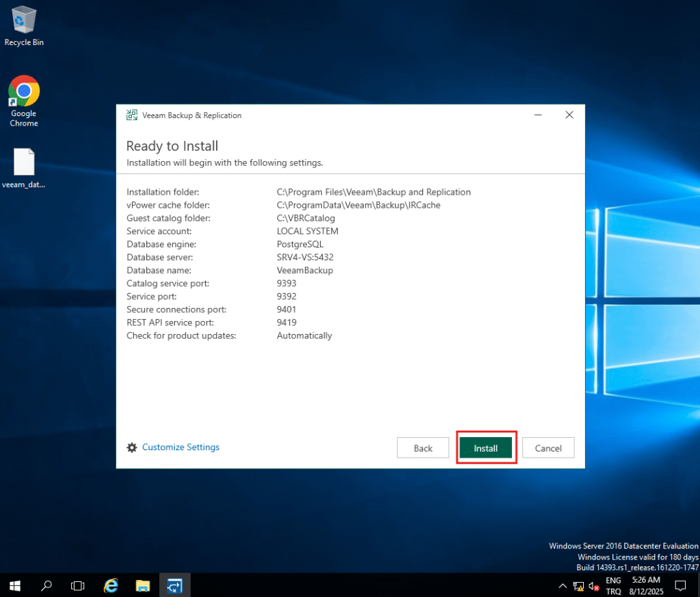This screenshot has width=700, height=597.
Task: Click the Veeam logo in title bar
Action: coord(132,115)
